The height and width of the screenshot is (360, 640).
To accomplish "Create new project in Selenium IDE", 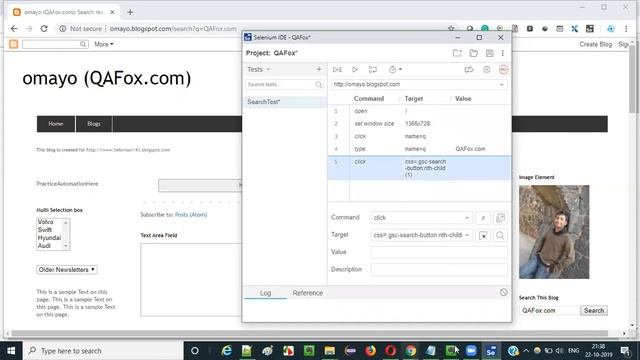I will pos(457,53).
